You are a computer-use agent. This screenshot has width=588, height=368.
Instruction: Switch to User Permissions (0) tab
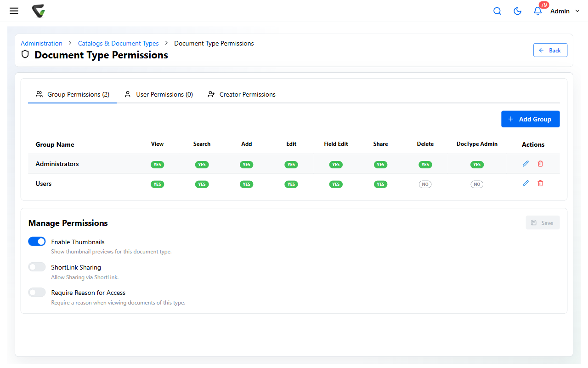coord(159,94)
